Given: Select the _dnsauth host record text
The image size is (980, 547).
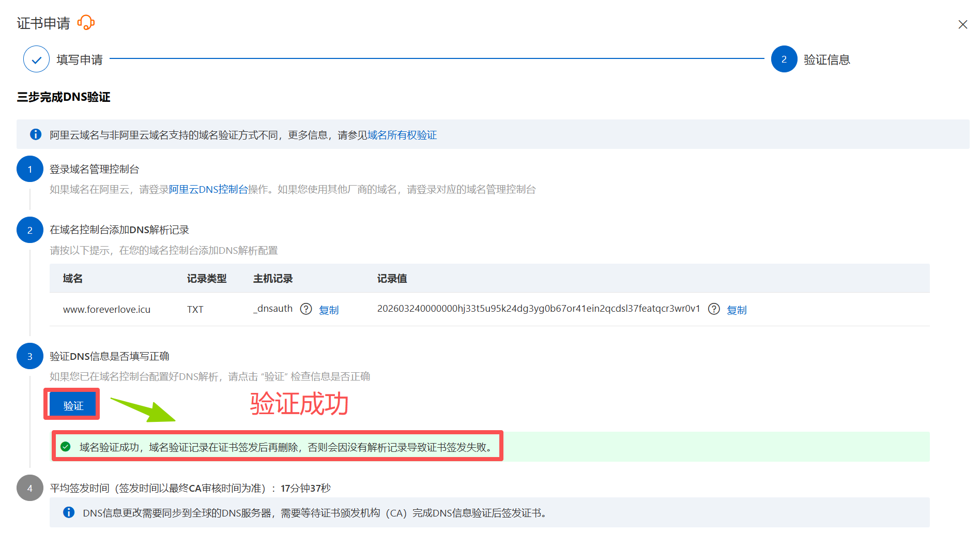Looking at the screenshot, I should click(272, 309).
